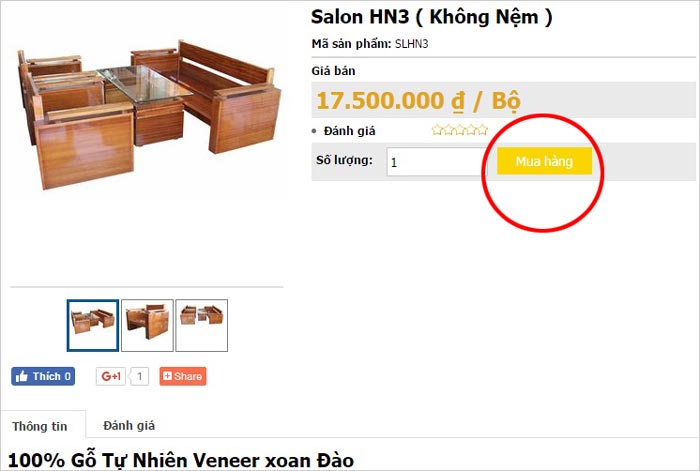Viewport: 700px width, 471px height.
Task: Click the SLHN3 product code
Action: pos(412,44)
